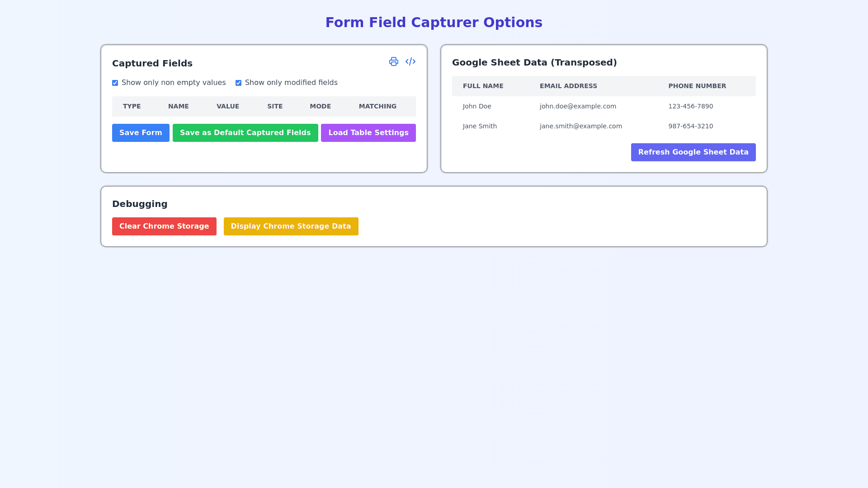Click the John Doe name cell
The height and width of the screenshot is (488, 868).
coord(477,107)
